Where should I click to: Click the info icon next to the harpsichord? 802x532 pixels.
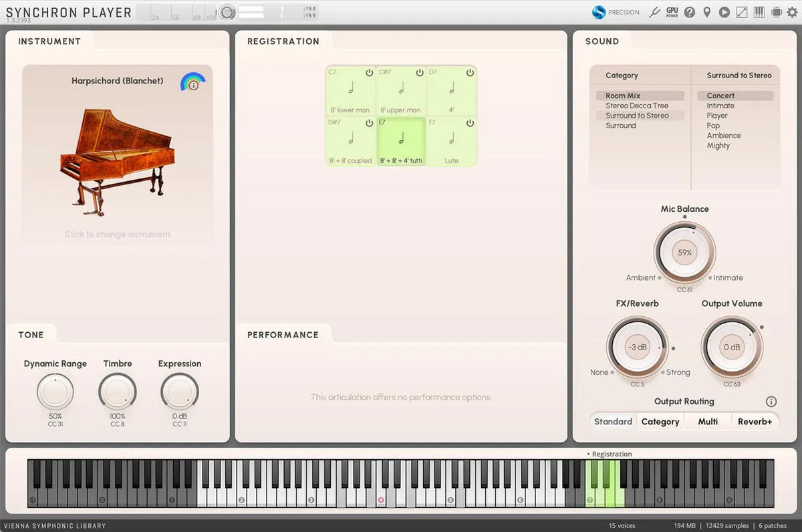[x=194, y=84]
